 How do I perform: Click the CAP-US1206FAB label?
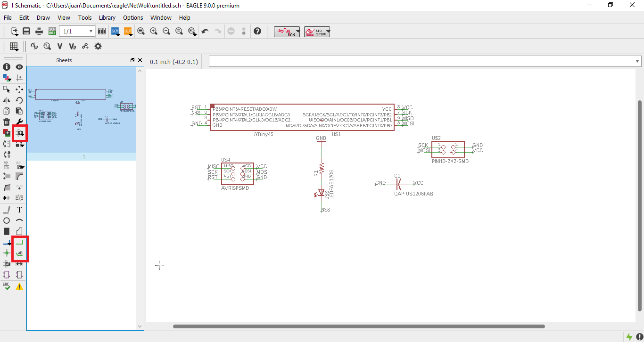point(413,194)
